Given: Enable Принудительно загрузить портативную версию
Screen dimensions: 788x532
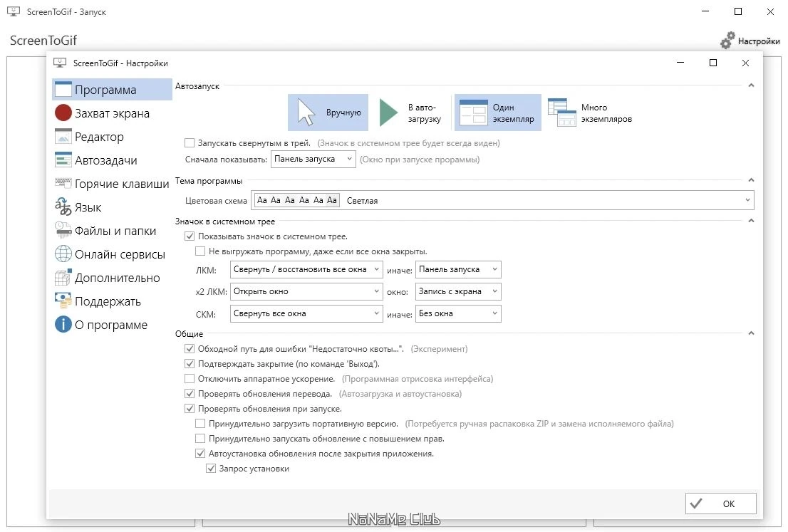Looking at the screenshot, I should (x=200, y=424).
